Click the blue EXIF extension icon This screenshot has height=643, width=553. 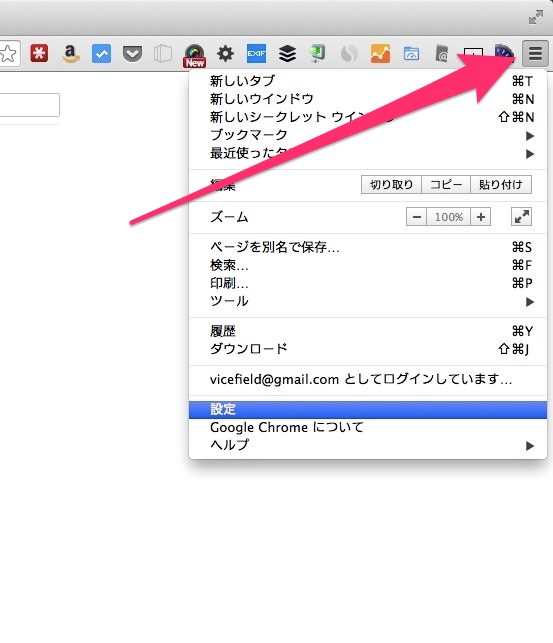pyautogui.click(x=256, y=54)
